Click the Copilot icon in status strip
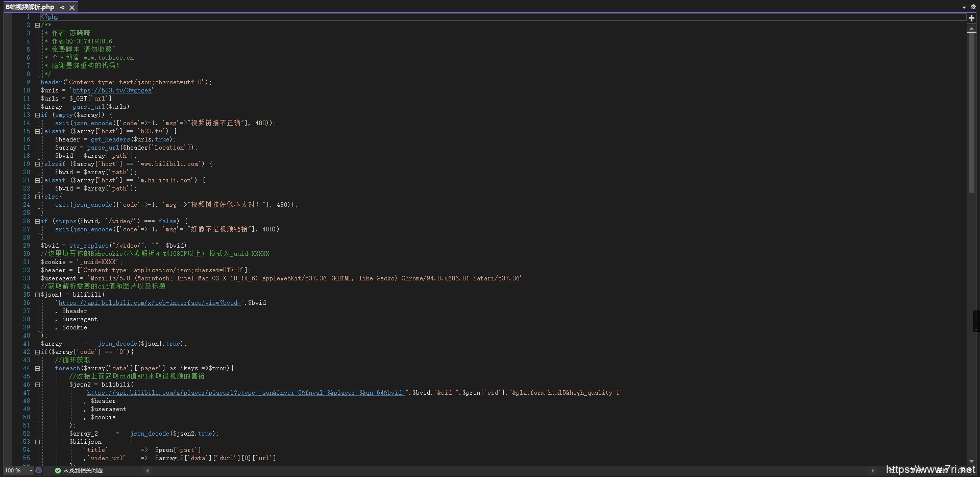This screenshot has width=980, height=477. tap(38, 470)
